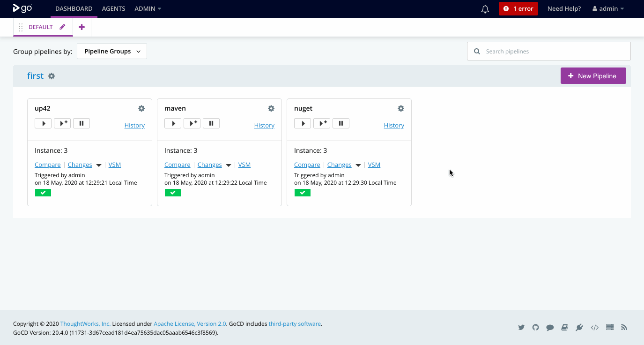Open nuget pipeline settings gear
This screenshot has width=644, height=345.
click(x=401, y=108)
